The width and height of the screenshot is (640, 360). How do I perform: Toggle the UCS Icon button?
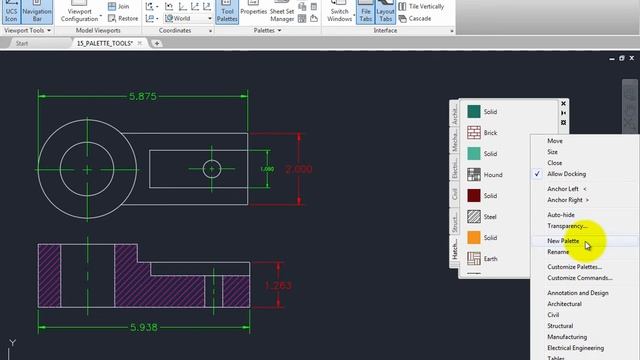click(11, 11)
